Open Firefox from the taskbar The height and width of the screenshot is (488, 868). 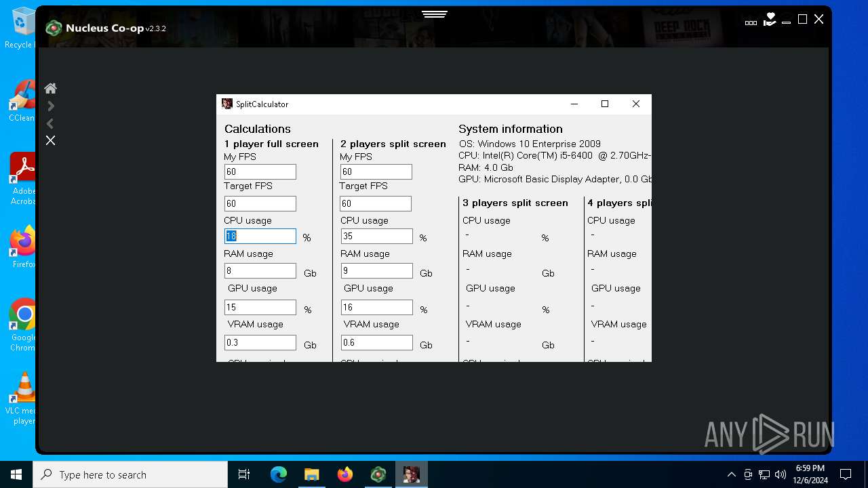click(344, 474)
